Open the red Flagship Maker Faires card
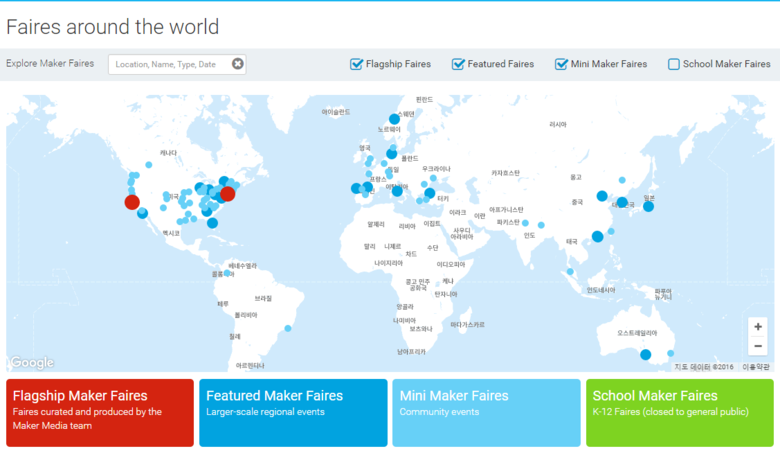The height and width of the screenshot is (451, 780). (x=100, y=413)
